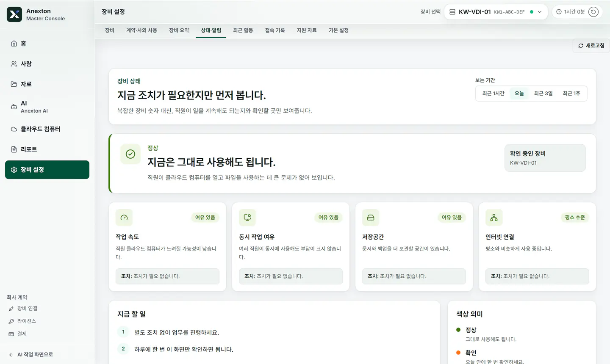Click the orange 확인 color dot
610x364 pixels.
coord(458,353)
